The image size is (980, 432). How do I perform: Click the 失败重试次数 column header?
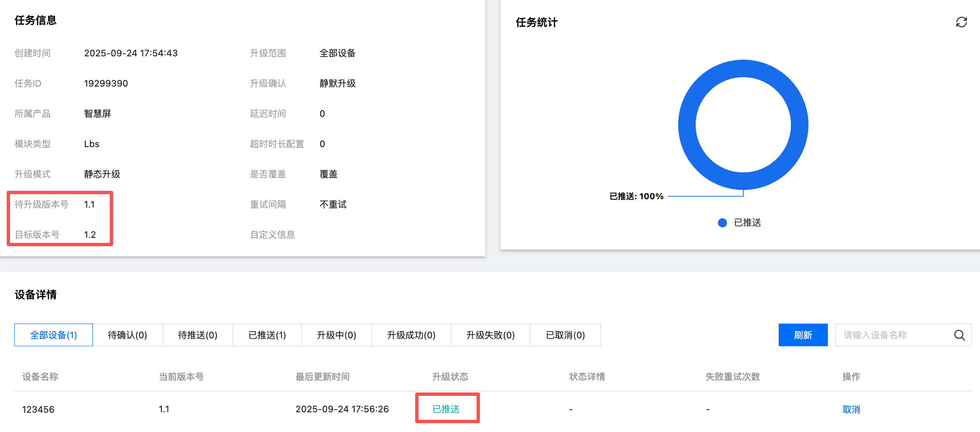tap(732, 377)
